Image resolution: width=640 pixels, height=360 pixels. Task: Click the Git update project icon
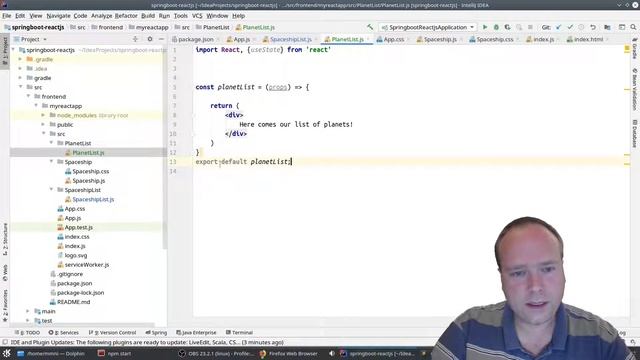click(558, 27)
